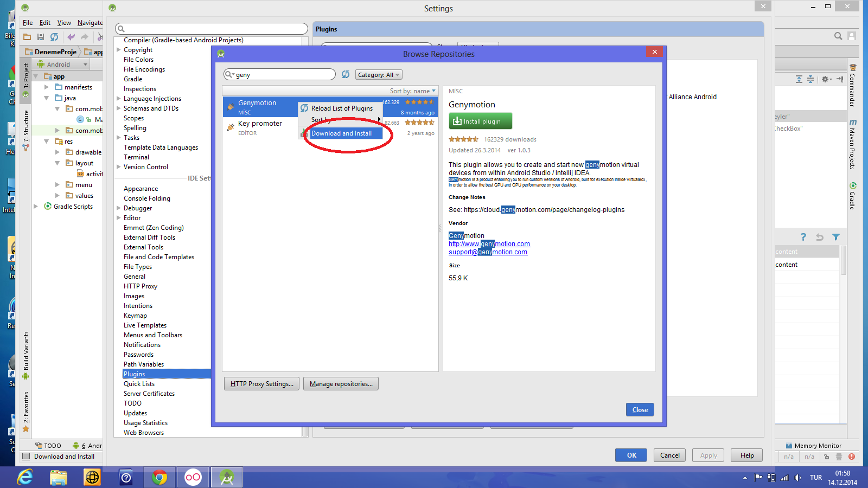The width and height of the screenshot is (868, 488).
Task: Expand the Version Control settings node
Action: point(118,167)
